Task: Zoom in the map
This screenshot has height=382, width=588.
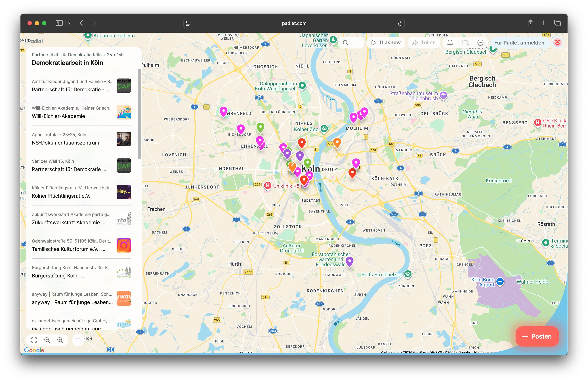Action: tap(60, 340)
